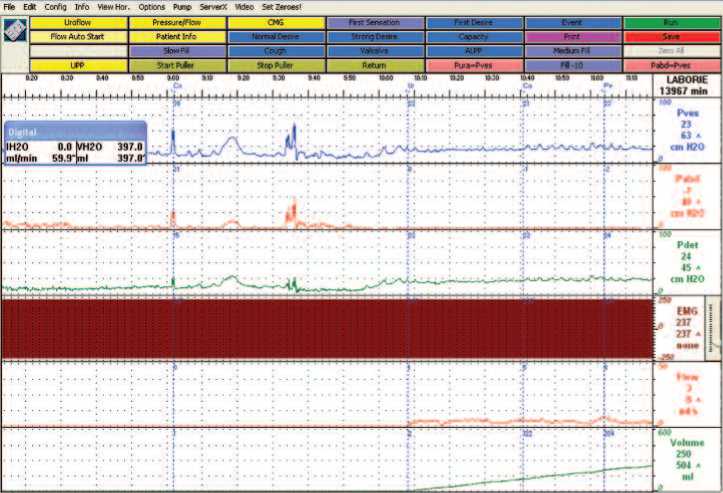Select the Pabd channel label

687,179
